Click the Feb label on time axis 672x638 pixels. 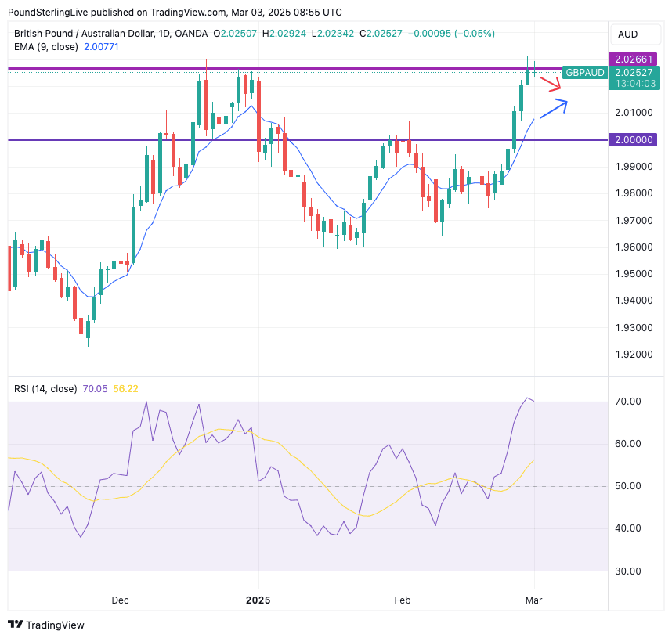coord(403,600)
